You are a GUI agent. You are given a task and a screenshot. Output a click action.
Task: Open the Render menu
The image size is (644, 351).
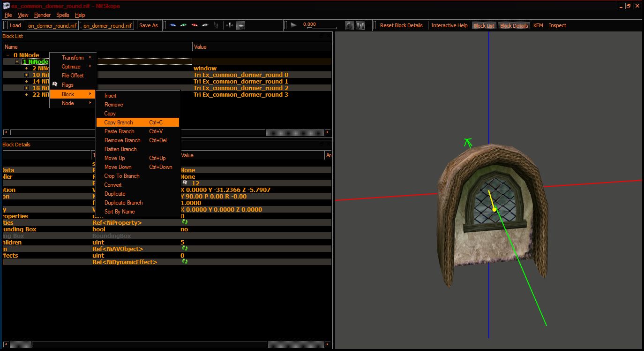[43, 15]
